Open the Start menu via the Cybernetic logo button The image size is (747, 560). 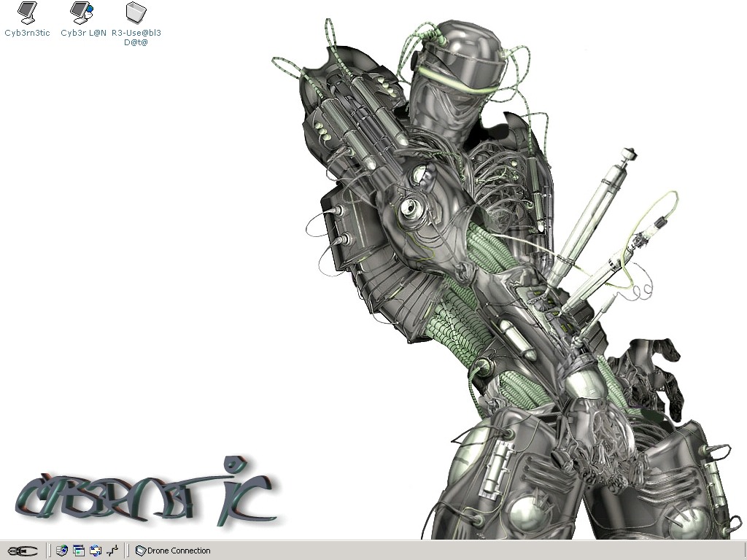coord(22,551)
